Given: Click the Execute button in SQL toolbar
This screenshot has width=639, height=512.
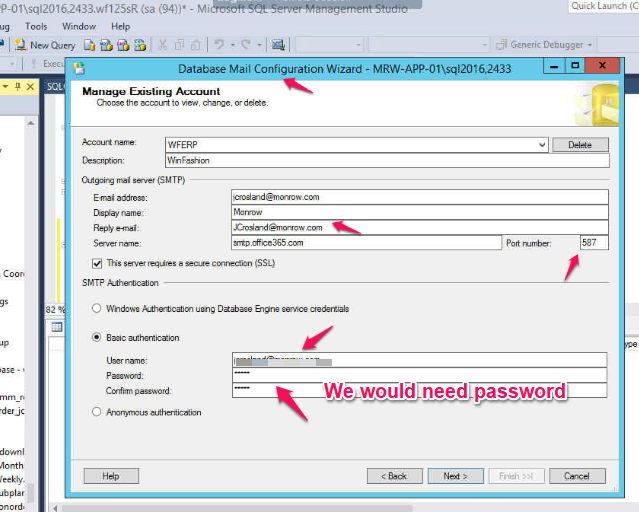Looking at the screenshot, I should 48,64.
